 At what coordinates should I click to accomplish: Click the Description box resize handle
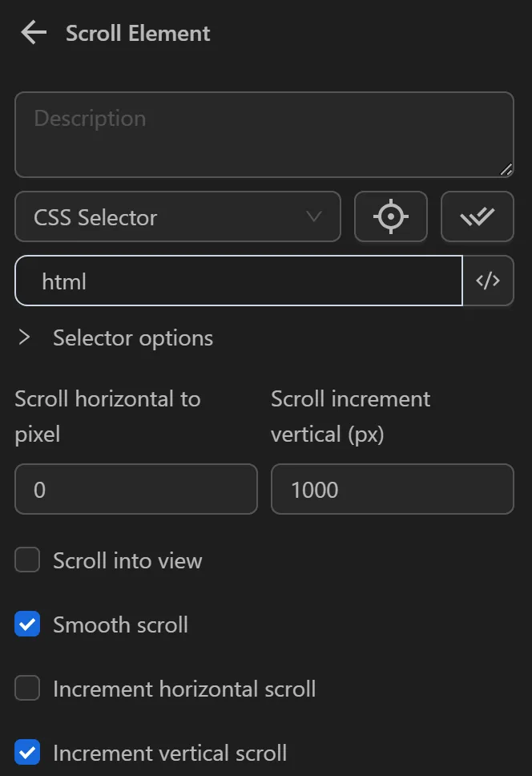(x=506, y=169)
